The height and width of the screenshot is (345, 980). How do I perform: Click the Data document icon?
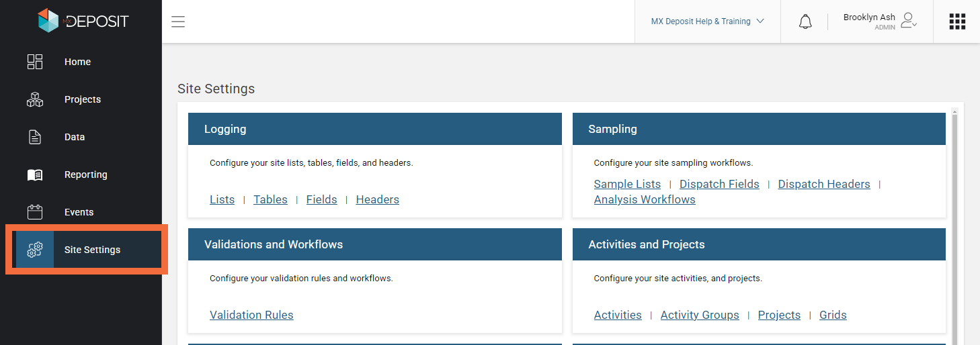point(35,137)
